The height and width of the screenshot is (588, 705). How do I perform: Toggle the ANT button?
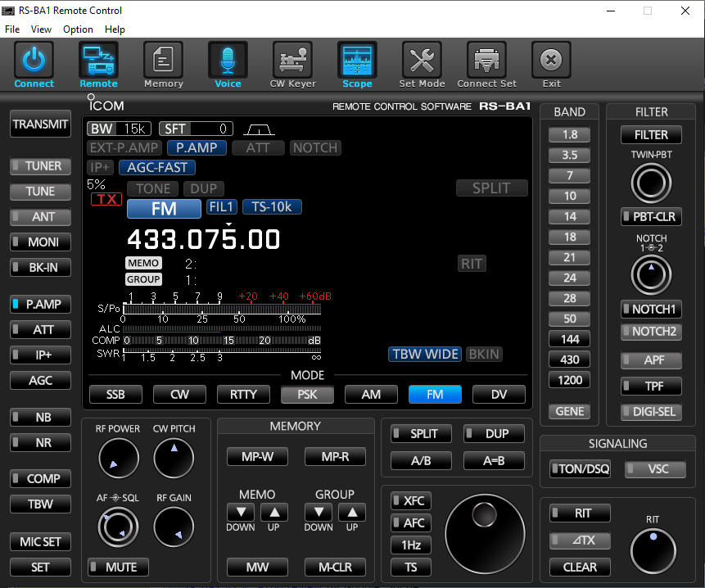pyautogui.click(x=40, y=217)
